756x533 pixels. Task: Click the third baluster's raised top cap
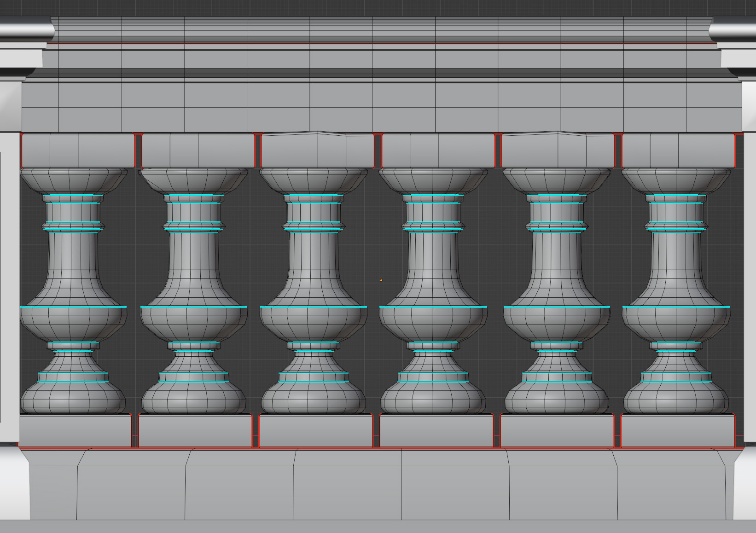(x=318, y=150)
